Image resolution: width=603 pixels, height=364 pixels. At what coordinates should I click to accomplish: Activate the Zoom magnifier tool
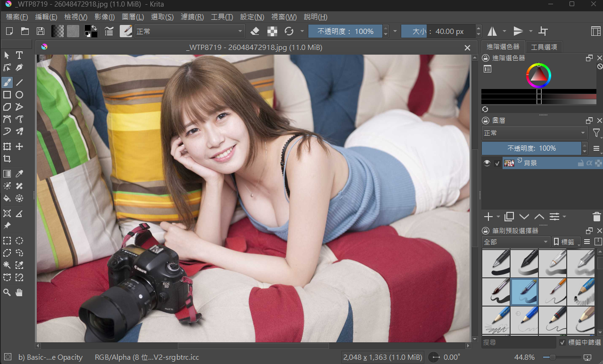pyautogui.click(x=7, y=292)
